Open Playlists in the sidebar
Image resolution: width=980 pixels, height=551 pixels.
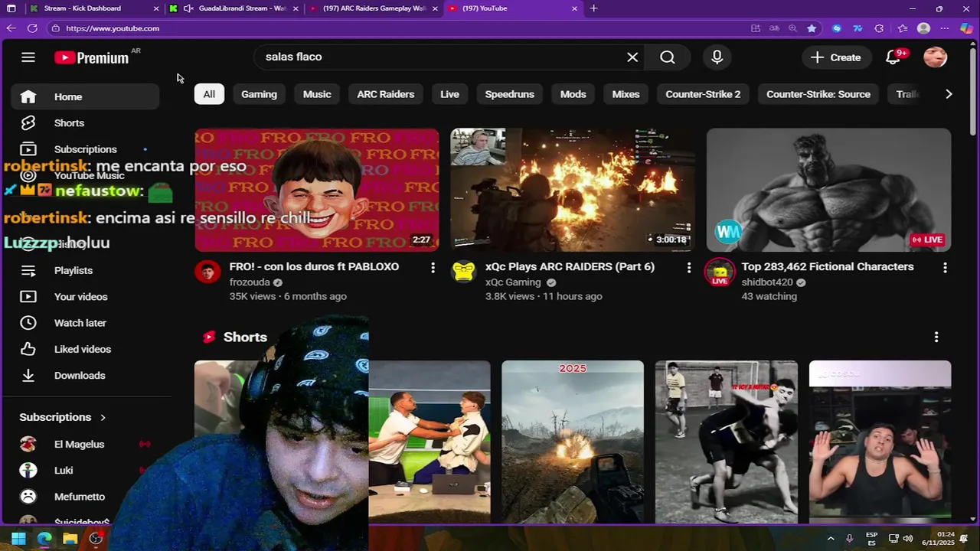pos(85,271)
